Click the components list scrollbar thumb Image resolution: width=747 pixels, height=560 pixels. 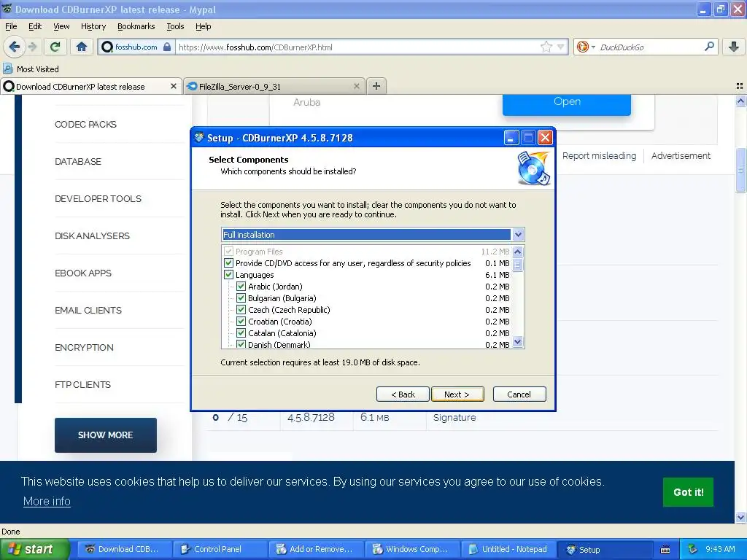tap(518, 264)
